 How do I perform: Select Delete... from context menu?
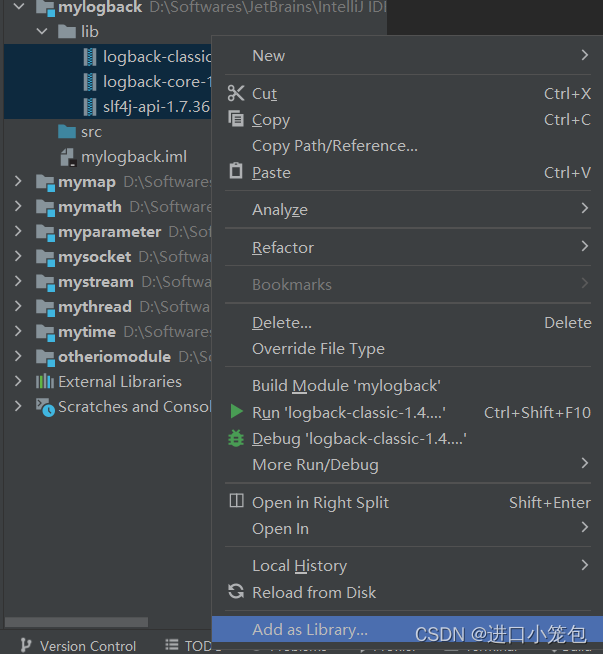coord(407,322)
